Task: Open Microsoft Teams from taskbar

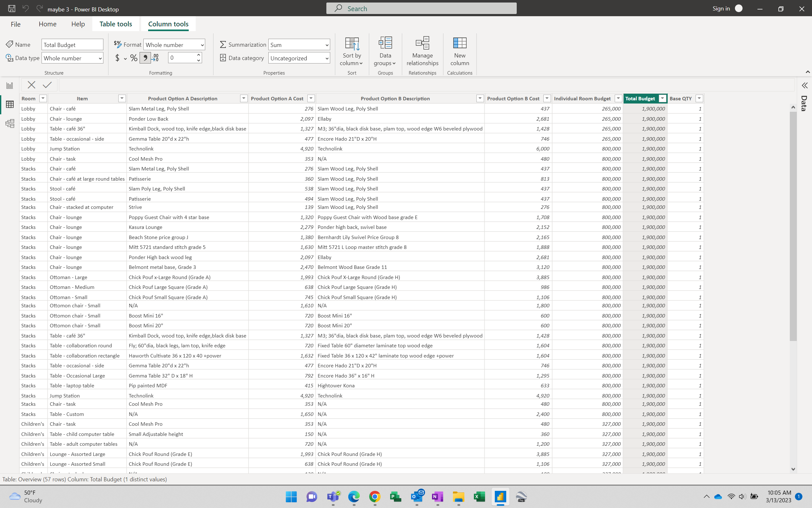Action: pyautogui.click(x=333, y=497)
